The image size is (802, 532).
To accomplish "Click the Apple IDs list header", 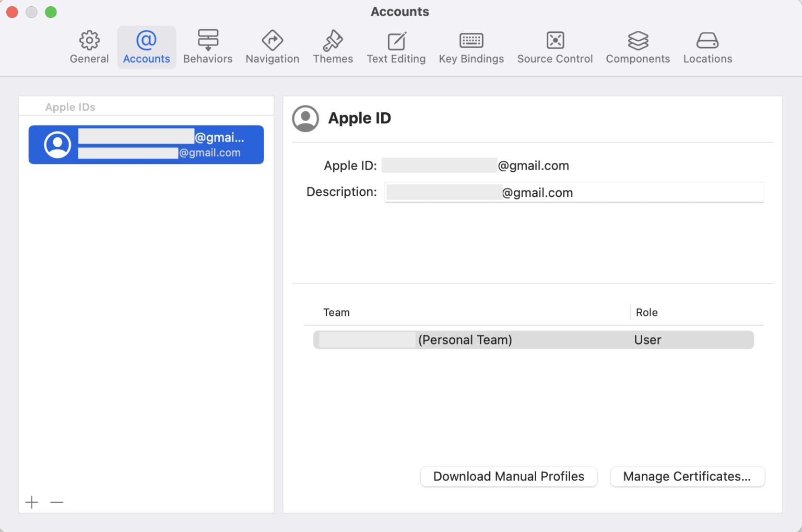I will 70,107.
